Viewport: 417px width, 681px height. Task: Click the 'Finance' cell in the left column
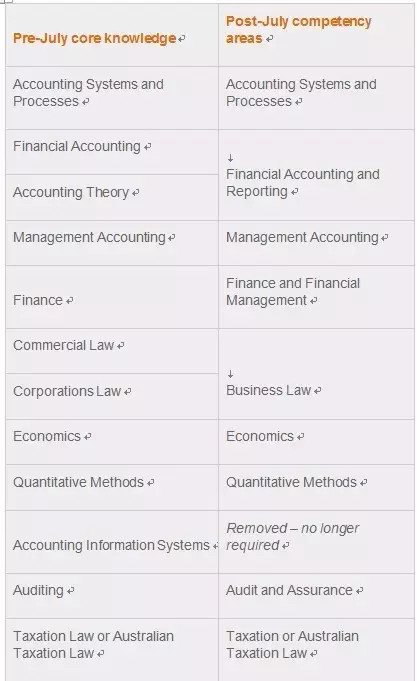pos(112,297)
